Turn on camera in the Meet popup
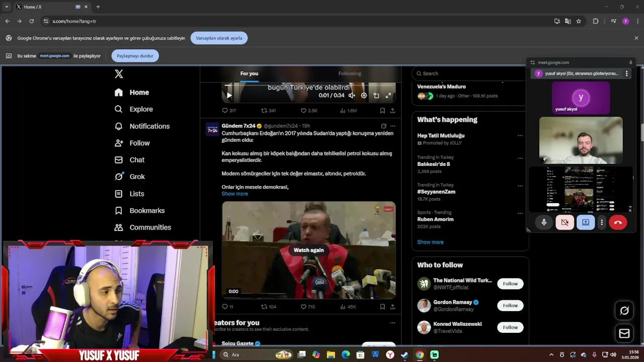Screen dimensions: 644x362 pos(565,222)
